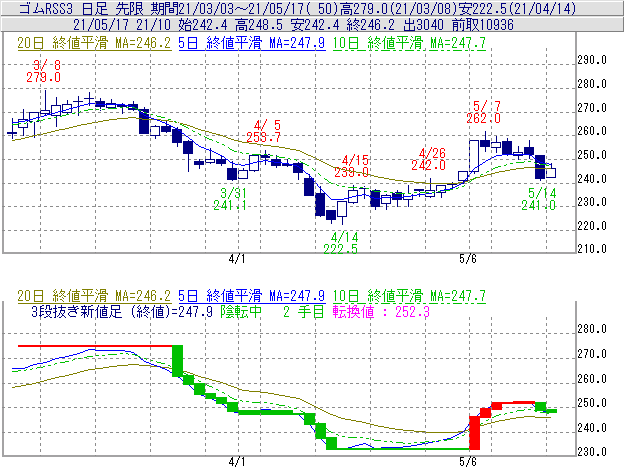This screenshot has width=624, height=473.
Task: Click the 4/15 239.0 peak label
Action: [351, 166]
